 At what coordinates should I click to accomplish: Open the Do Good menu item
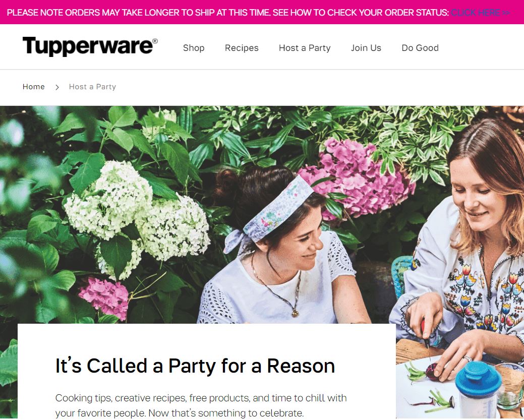click(x=420, y=48)
